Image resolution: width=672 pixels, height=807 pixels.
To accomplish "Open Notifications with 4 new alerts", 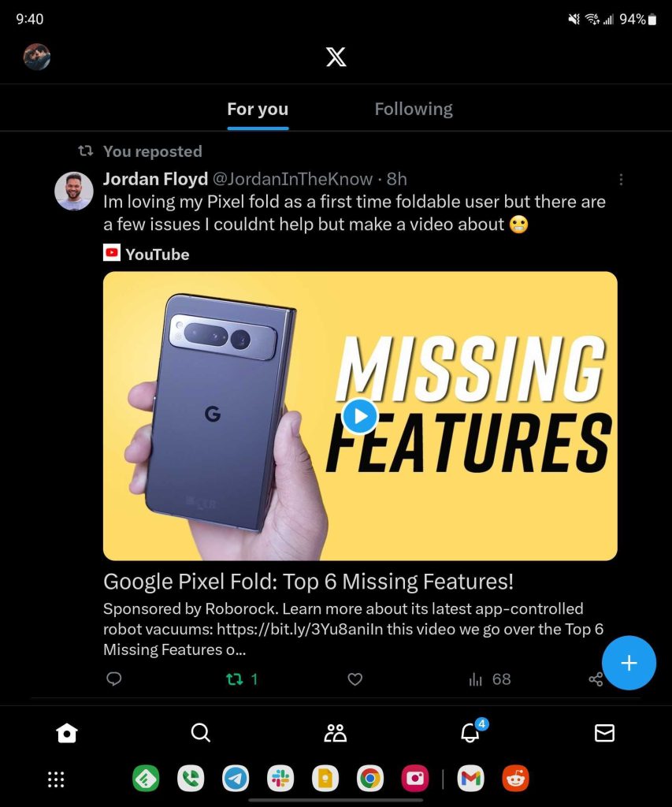I will [470, 733].
